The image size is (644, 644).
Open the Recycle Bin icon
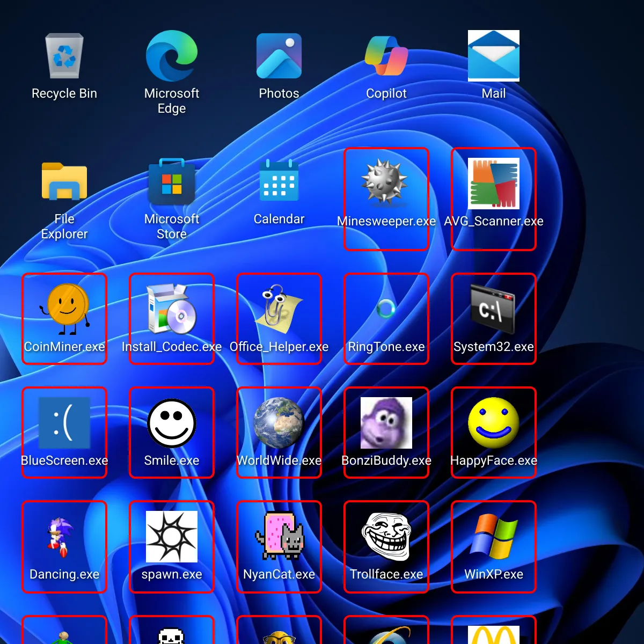64,56
